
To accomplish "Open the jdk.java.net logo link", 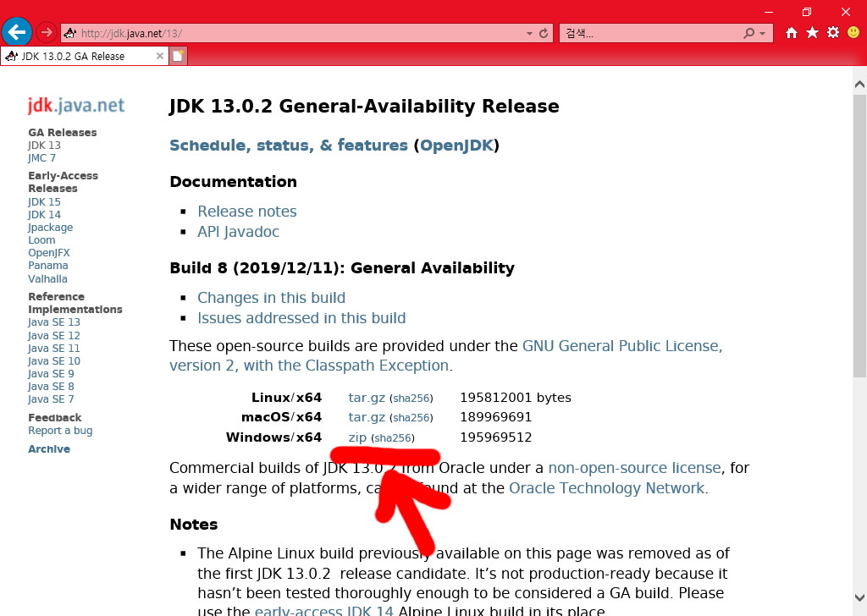I will tap(76, 105).
